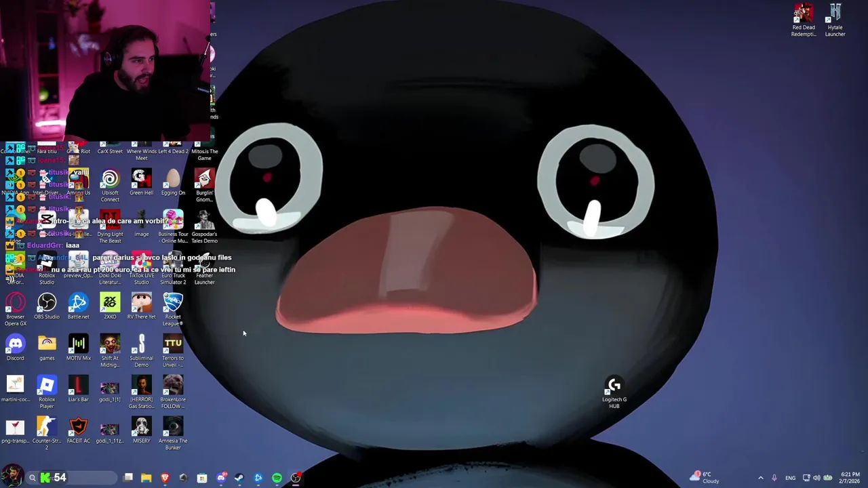Open [HERROR] Gas Station shortcut
This screenshot has height=488, width=868.
point(141,392)
